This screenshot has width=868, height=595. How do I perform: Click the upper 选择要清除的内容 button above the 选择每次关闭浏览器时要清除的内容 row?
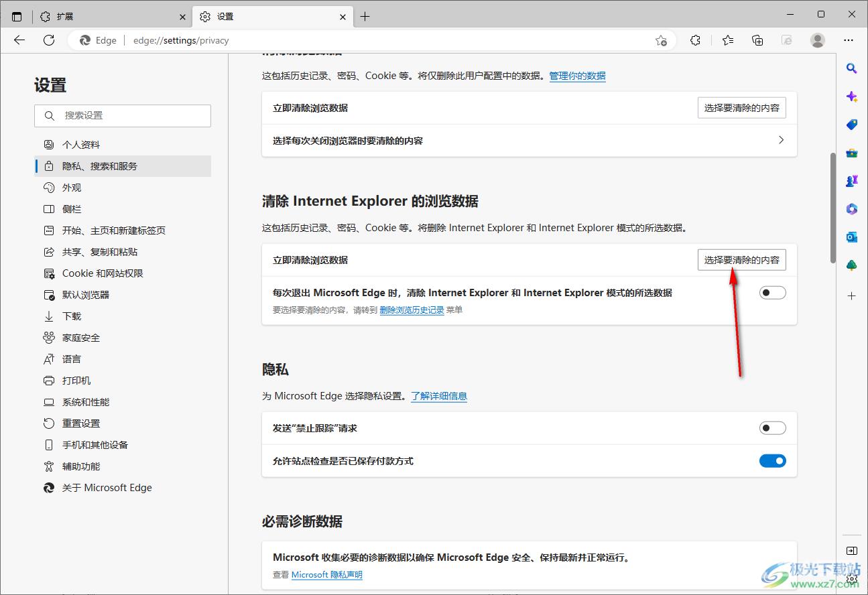coord(742,108)
